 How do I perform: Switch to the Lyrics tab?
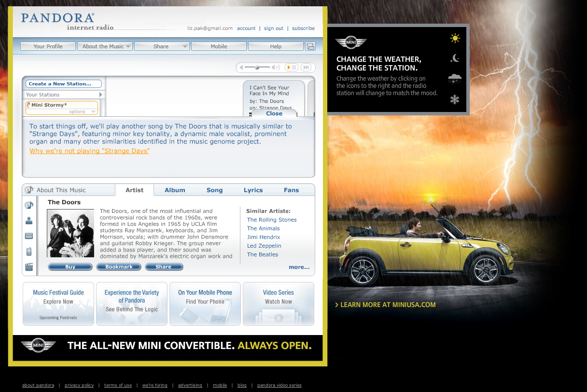pyautogui.click(x=253, y=190)
